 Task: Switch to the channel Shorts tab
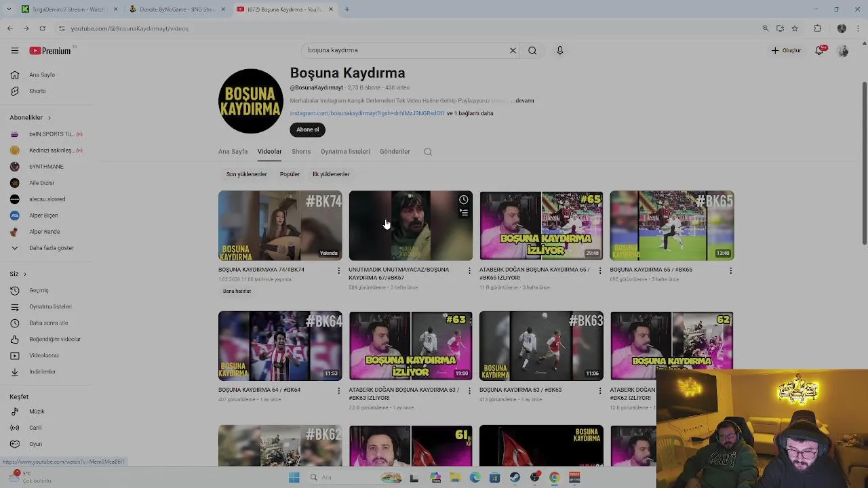pyautogui.click(x=301, y=151)
